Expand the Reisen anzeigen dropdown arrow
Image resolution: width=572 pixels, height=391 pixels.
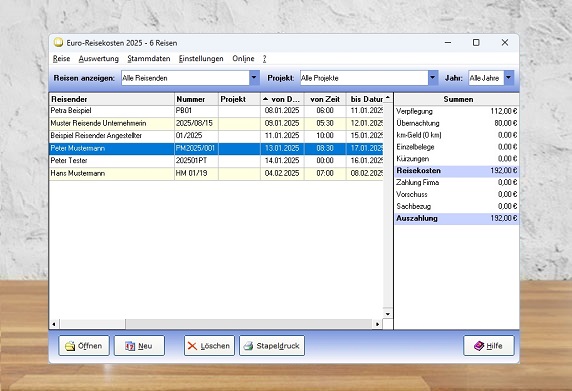coord(254,78)
